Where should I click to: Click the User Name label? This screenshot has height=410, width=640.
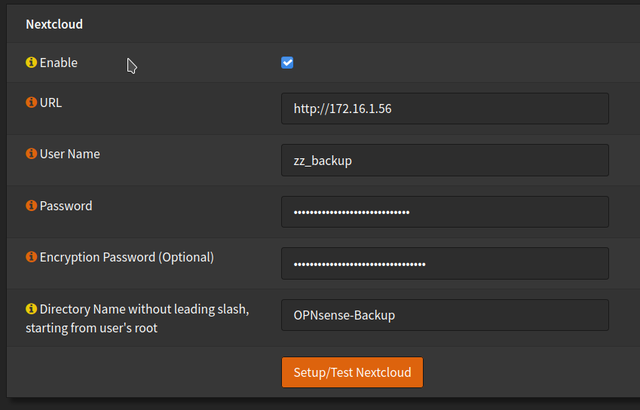[70, 154]
